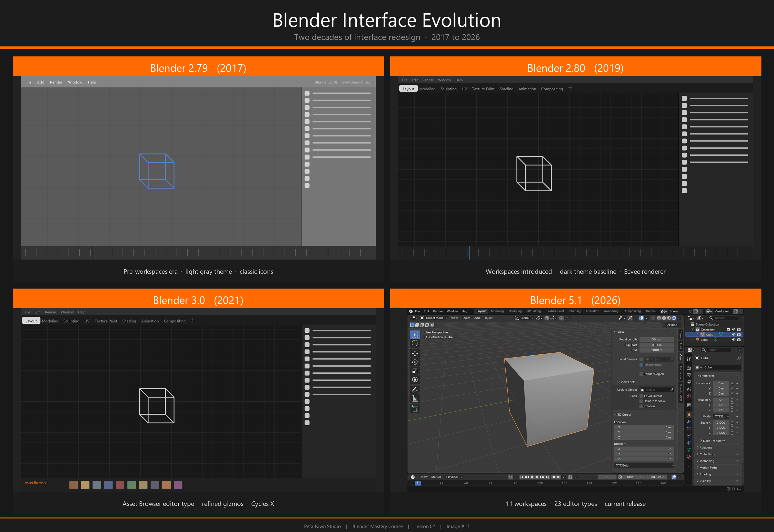Select the Scale tool
Viewport: 774px width, 532px height.
point(415,371)
